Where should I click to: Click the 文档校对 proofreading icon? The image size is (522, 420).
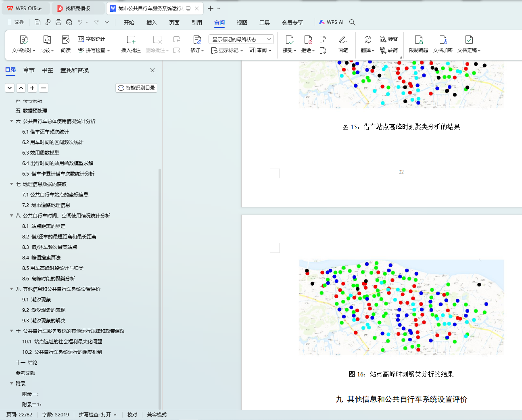click(x=23, y=40)
